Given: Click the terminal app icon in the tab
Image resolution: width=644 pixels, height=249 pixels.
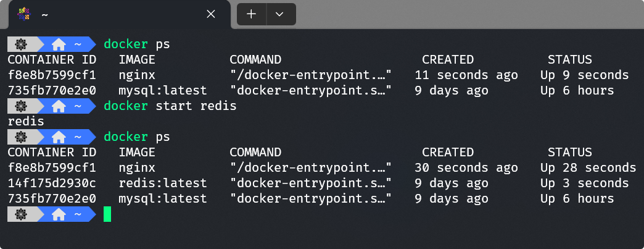Looking at the screenshot, I should pos(24,14).
